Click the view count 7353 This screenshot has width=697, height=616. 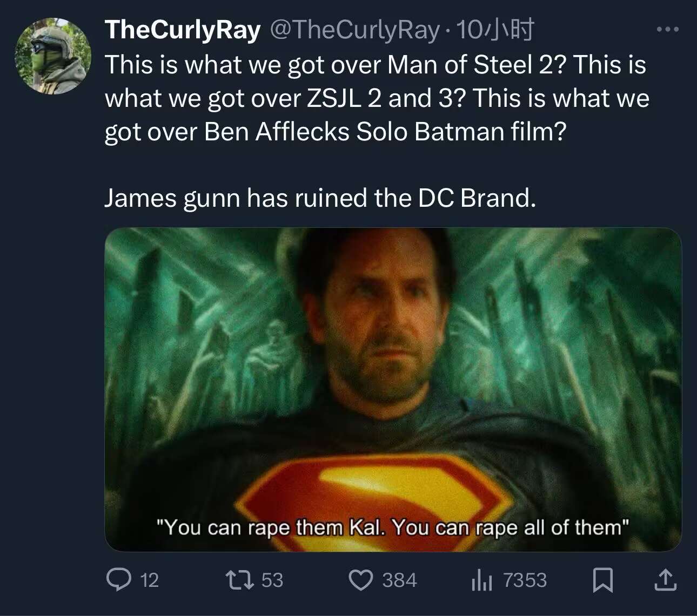(525, 580)
